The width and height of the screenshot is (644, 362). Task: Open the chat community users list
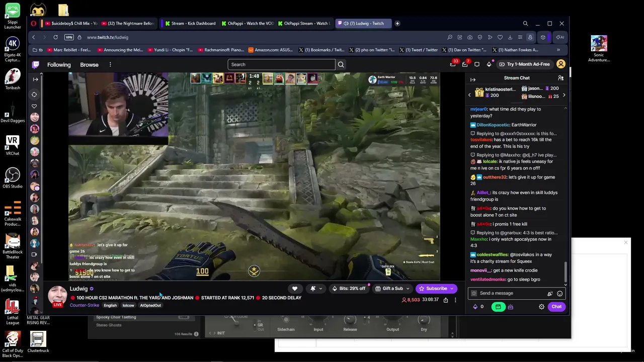click(560, 78)
